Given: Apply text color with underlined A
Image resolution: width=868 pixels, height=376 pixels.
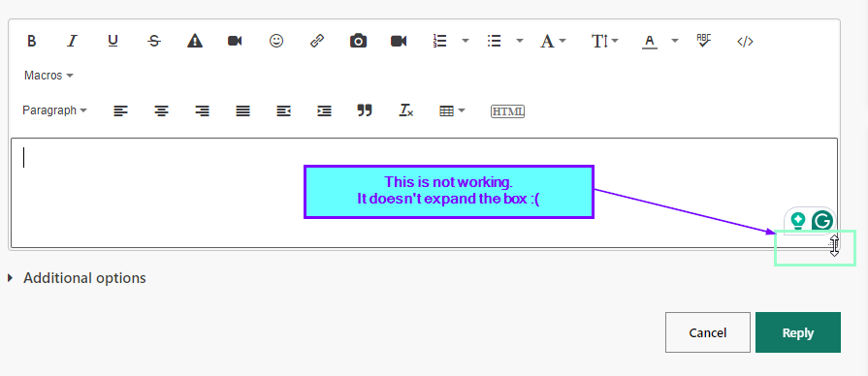Looking at the screenshot, I should coord(650,42).
